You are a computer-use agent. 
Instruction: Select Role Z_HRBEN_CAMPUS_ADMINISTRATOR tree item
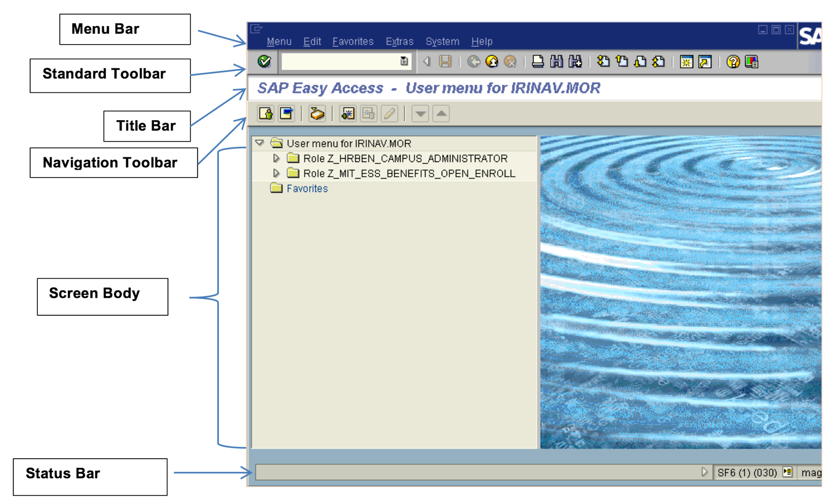(x=405, y=159)
